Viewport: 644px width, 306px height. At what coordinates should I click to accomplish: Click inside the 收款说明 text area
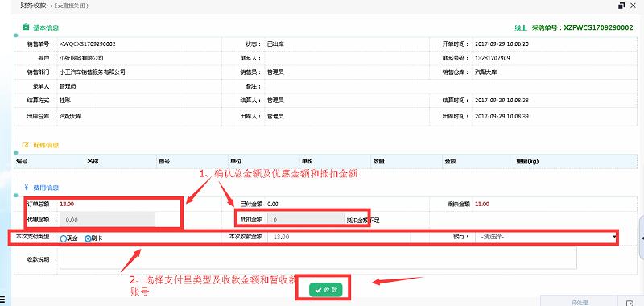pos(318,258)
